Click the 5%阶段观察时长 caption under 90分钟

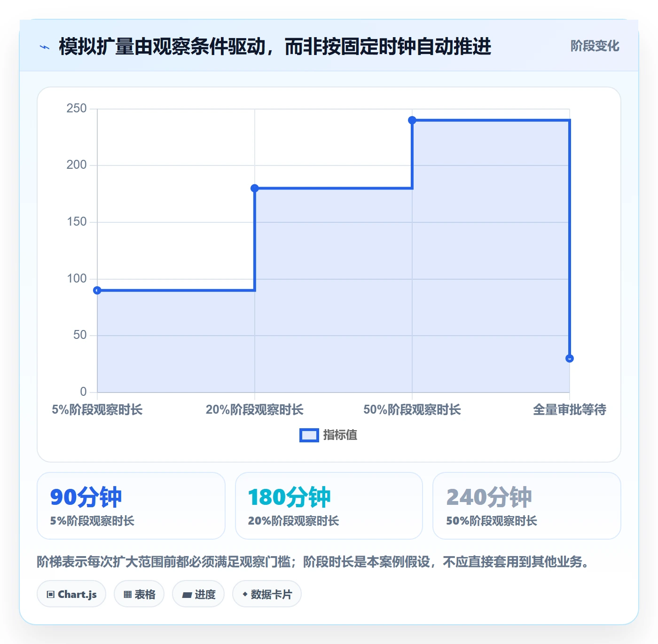(x=92, y=521)
